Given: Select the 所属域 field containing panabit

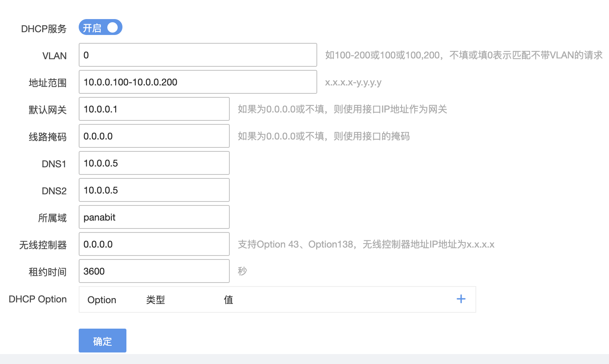Looking at the screenshot, I should (x=154, y=217).
